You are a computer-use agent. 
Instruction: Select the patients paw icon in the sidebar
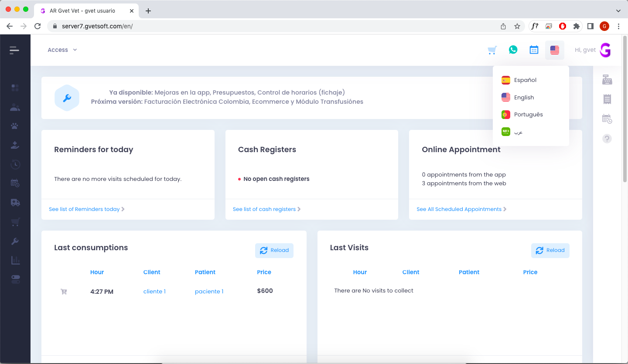coord(15,126)
